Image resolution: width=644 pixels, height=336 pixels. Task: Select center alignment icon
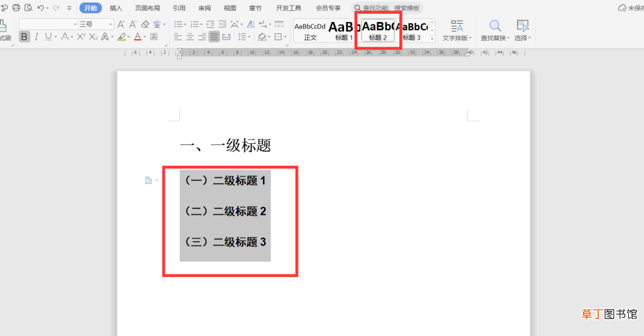pos(190,37)
